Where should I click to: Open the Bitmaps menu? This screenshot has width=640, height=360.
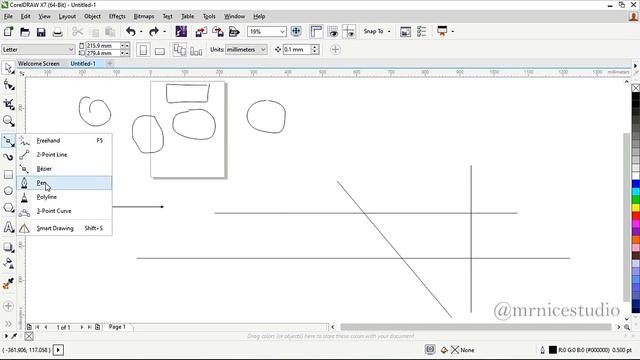tap(144, 16)
